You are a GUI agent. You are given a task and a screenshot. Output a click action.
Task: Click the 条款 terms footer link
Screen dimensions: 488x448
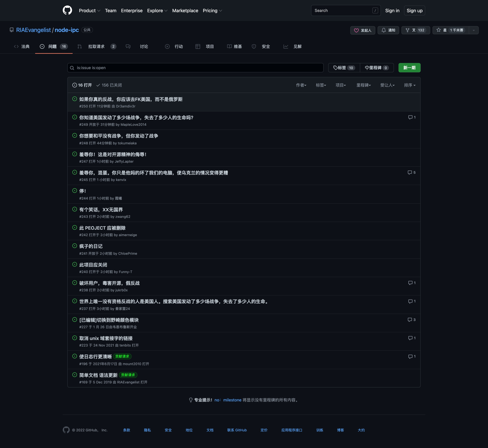(127, 430)
